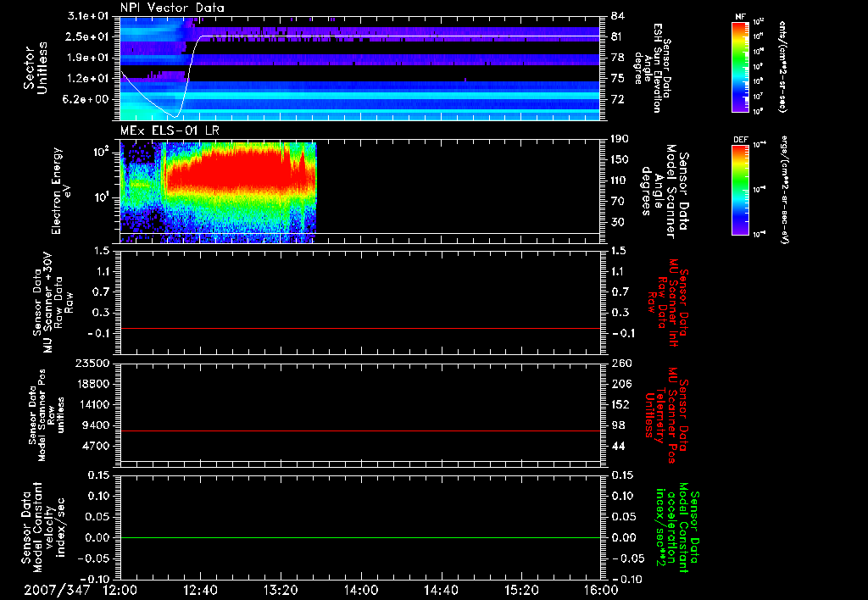Click the '16:00' time axis label
868x600 pixels.
[601, 590]
